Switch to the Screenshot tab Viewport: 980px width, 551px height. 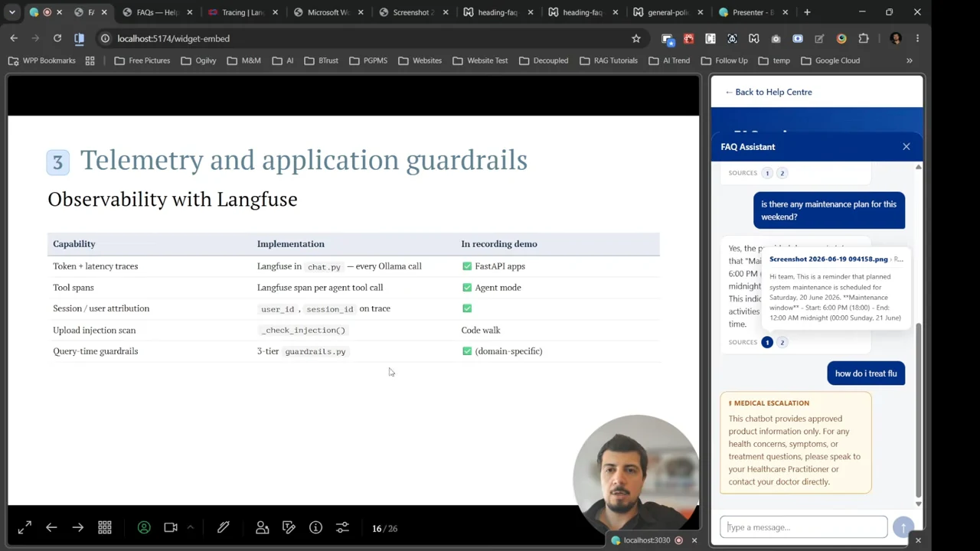[413, 12]
